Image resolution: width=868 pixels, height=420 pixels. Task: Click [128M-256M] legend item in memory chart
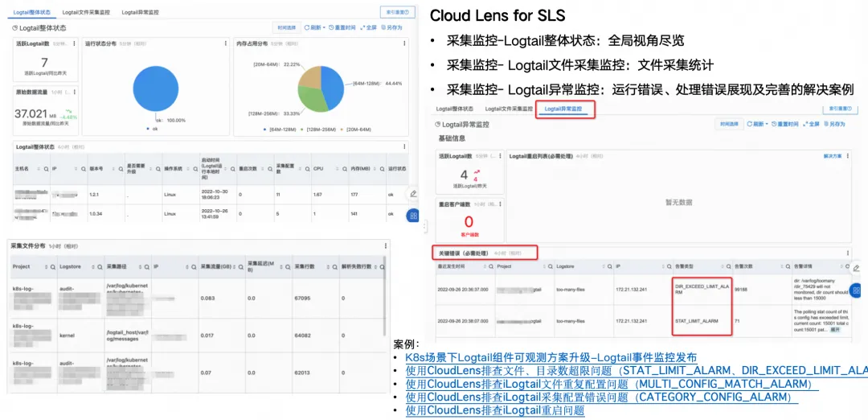(x=318, y=129)
